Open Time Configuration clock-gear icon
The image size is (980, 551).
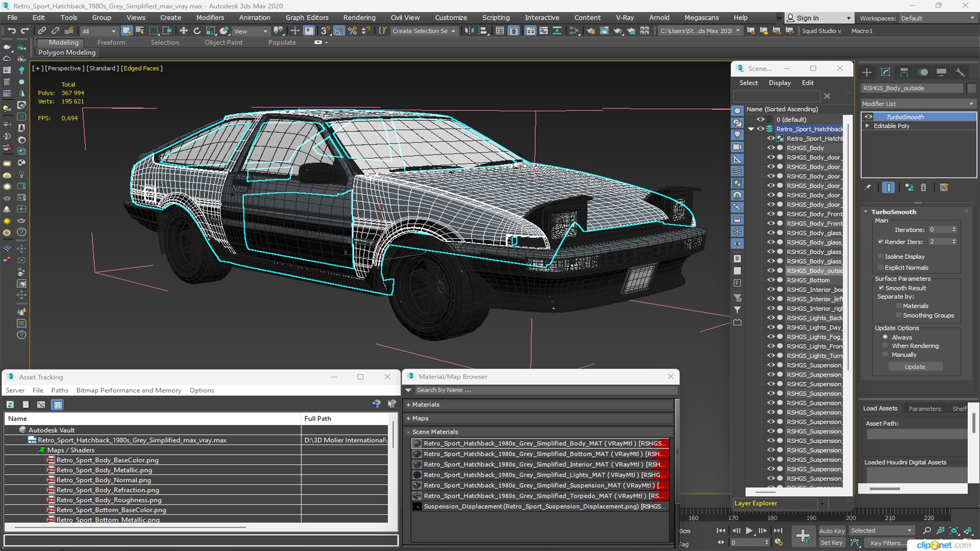point(778,542)
